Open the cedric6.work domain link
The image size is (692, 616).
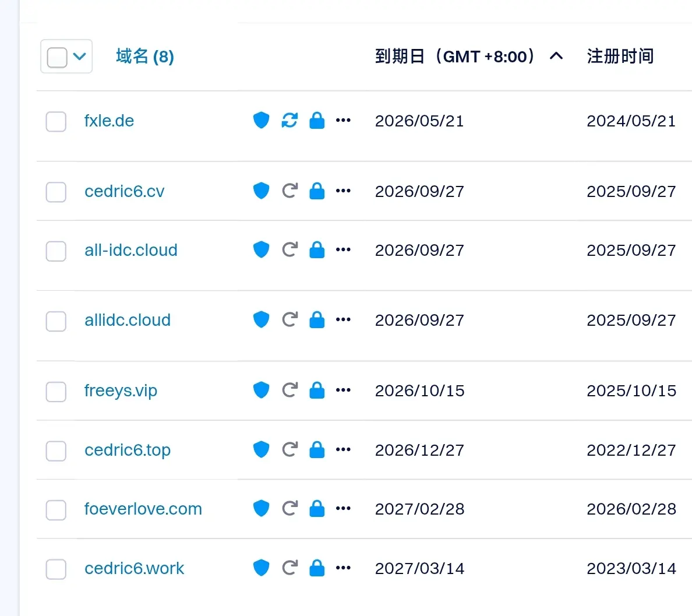(x=134, y=568)
